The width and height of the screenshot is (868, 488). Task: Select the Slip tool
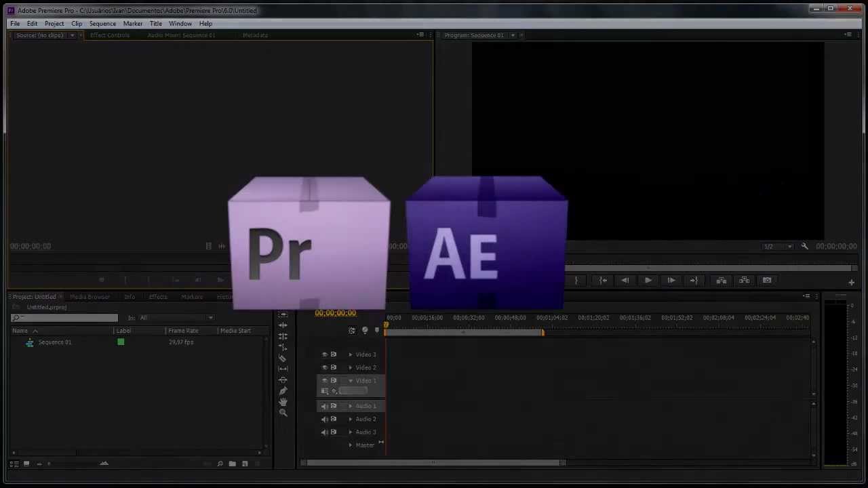coord(283,369)
